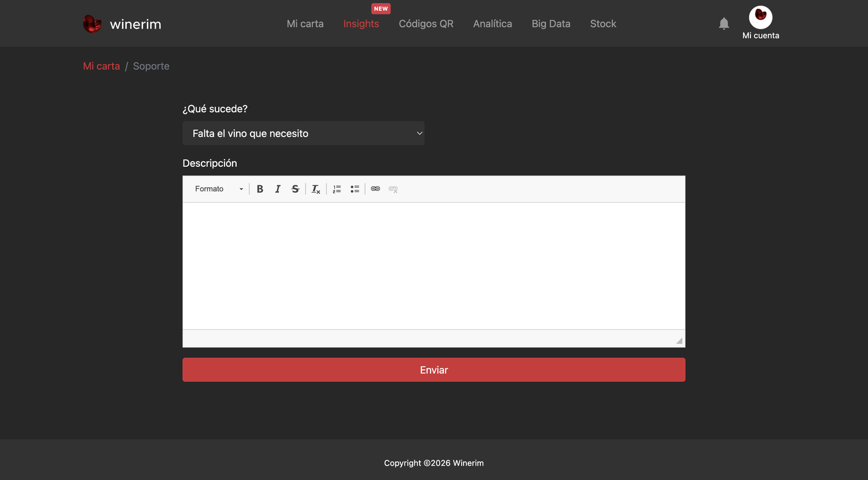
Task: Click inside the description text area
Action: 434,266
